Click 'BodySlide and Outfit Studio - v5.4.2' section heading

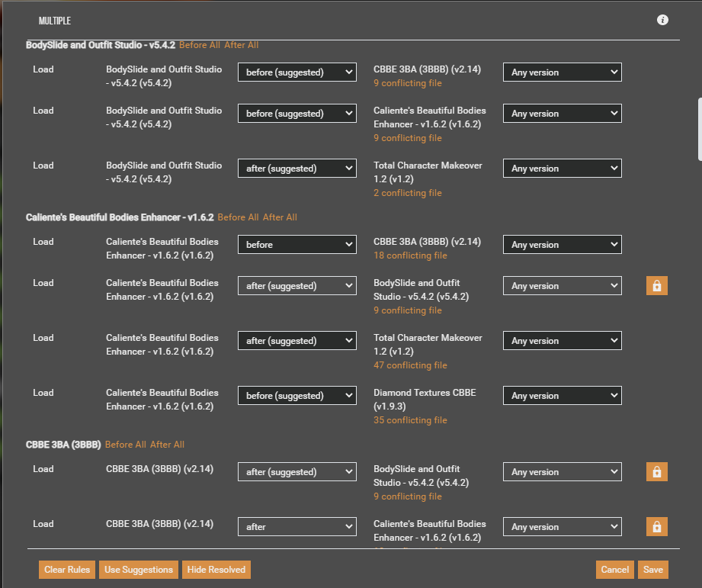pos(101,45)
